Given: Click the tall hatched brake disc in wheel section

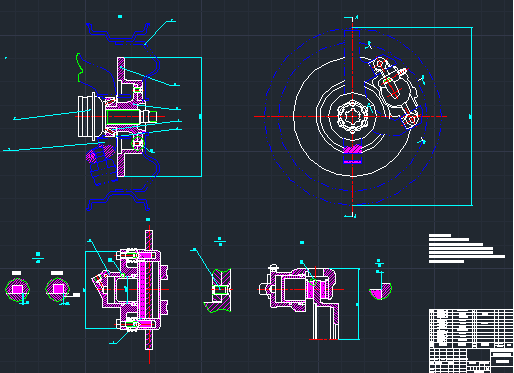Looking at the screenshot, I should (121, 117).
